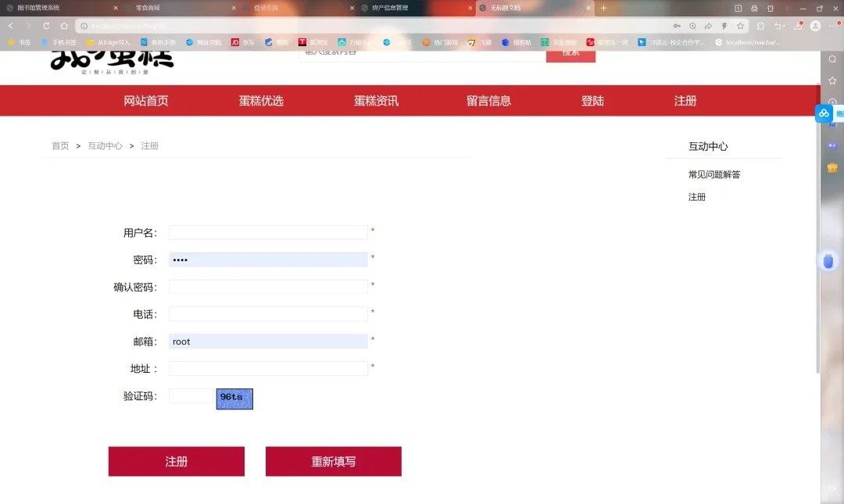Open Baidu Netdisk from the right sidebar

tap(824, 113)
